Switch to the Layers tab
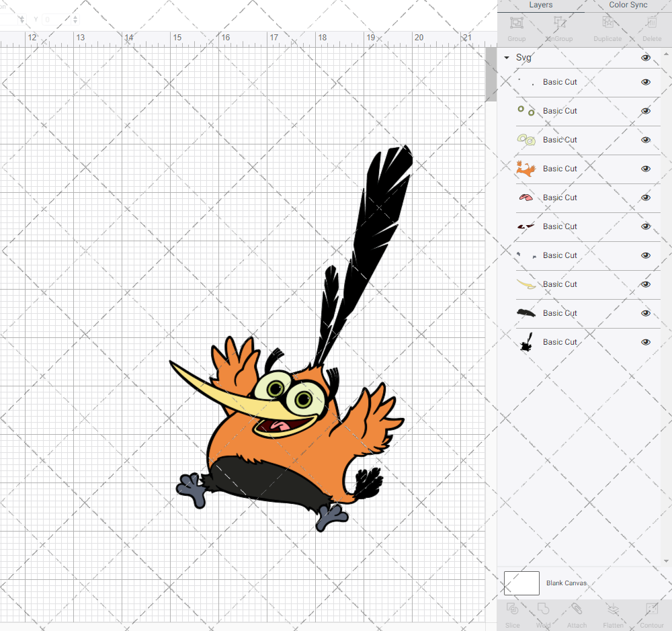This screenshot has height=631, width=672. click(x=540, y=5)
